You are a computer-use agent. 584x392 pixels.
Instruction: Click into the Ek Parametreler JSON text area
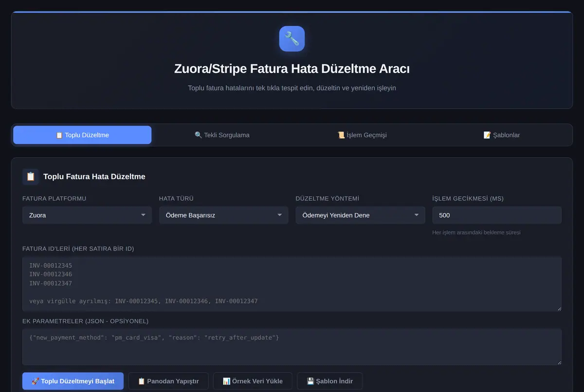292,347
